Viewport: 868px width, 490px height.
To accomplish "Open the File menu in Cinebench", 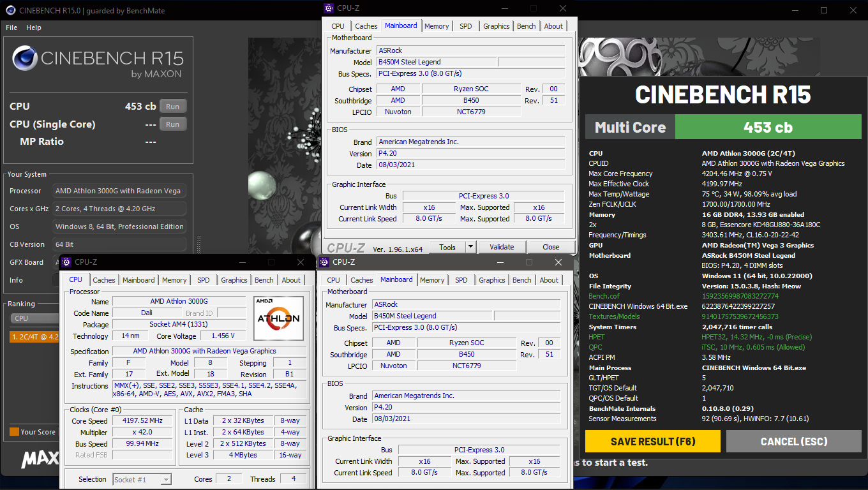I will 11,27.
